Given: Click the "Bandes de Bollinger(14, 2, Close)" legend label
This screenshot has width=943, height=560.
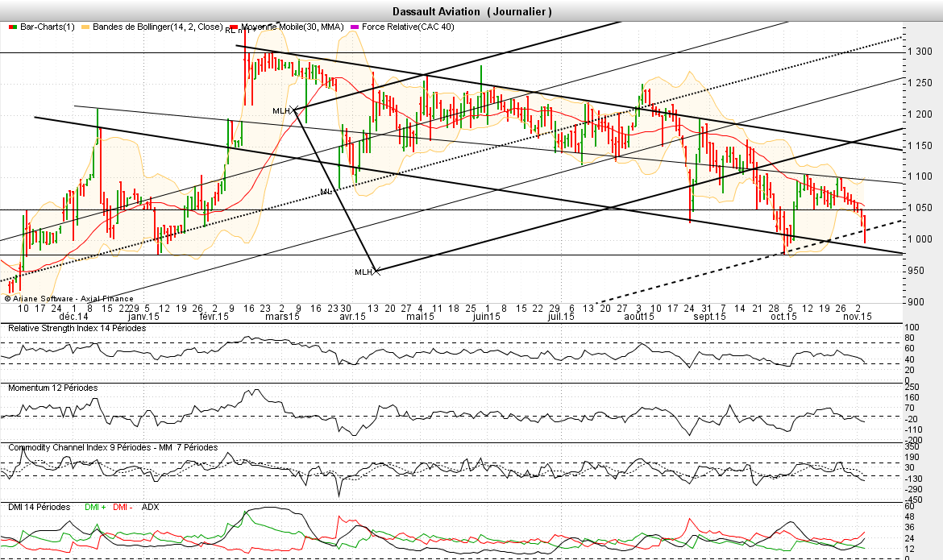Looking at the screenshot, I should pos(157,27).
